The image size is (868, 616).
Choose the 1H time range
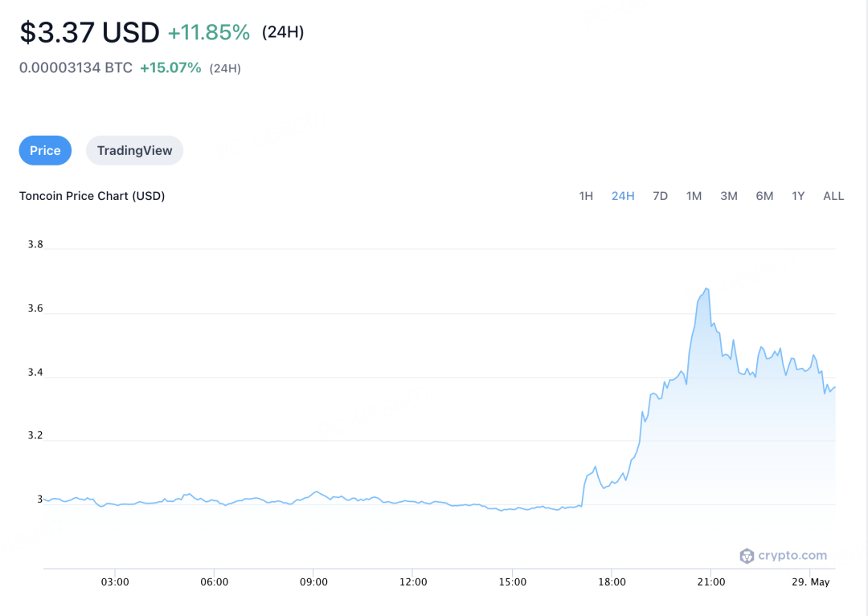point(586,196)
